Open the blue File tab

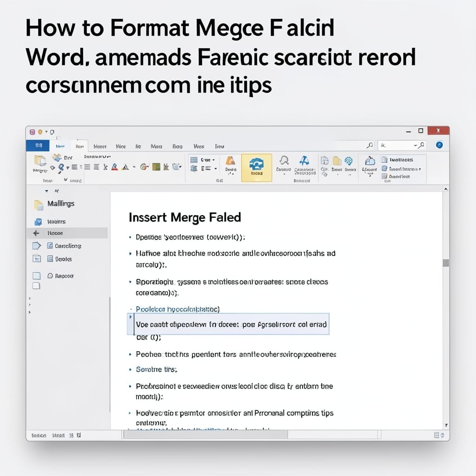click(38, 145)
